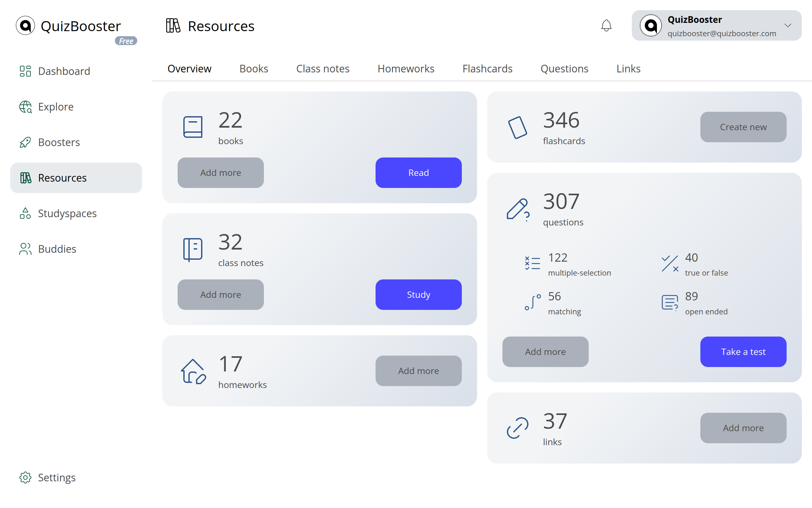Click the Dashboard grid icon
Viewport: 812px width, 508px height.
(x=25, y=71)
